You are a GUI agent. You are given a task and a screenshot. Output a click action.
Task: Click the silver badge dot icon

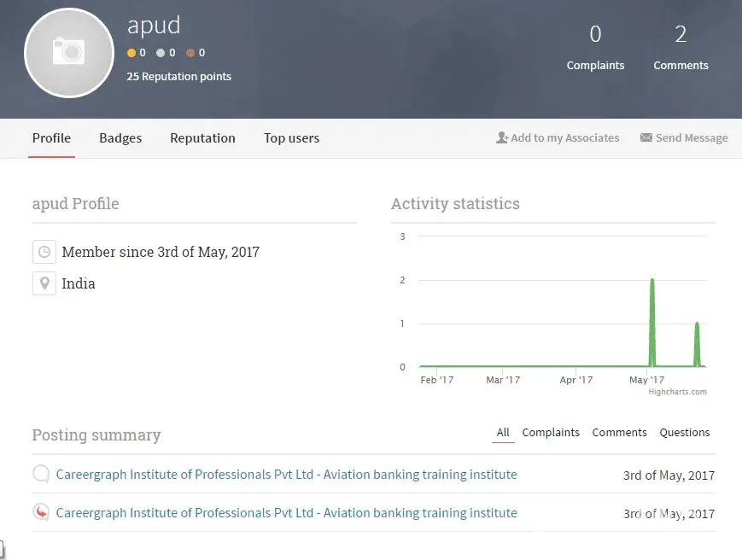pos(161,53)
